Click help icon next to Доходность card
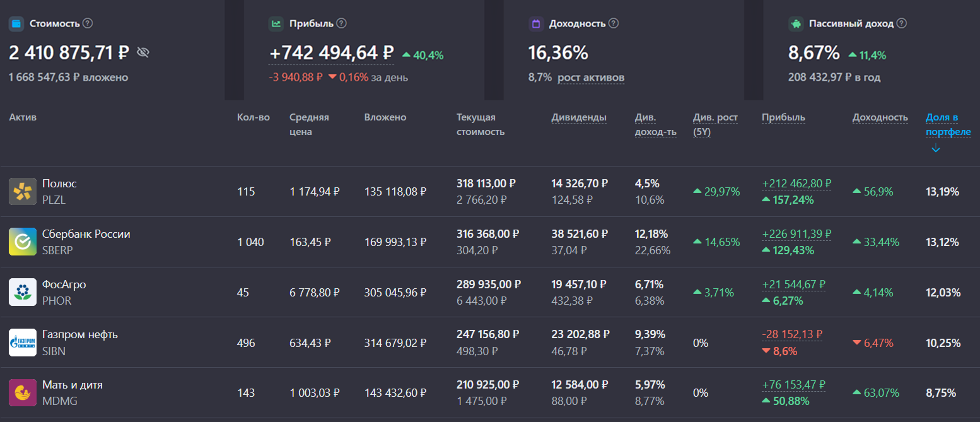The image size is (980, 422). (614, 23)
